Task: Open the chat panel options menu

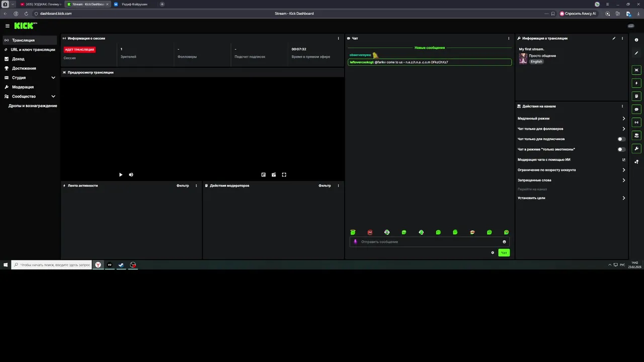Action: coord(509,38)
